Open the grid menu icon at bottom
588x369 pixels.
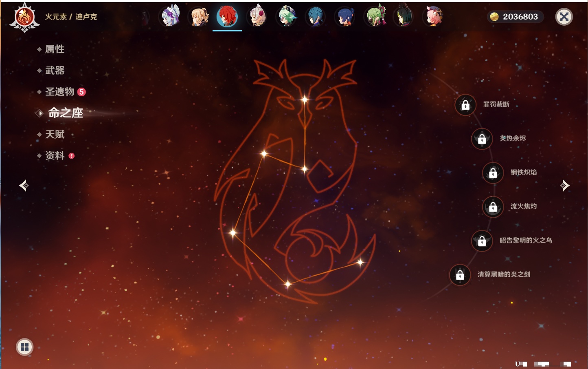click(24, 347)
